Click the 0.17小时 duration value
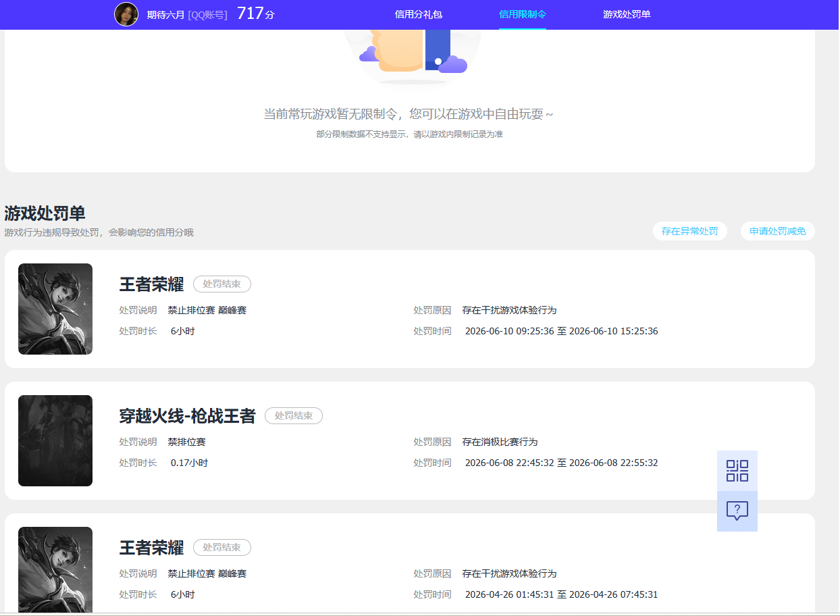Screen dimensions: 840x616 (189, 463)
